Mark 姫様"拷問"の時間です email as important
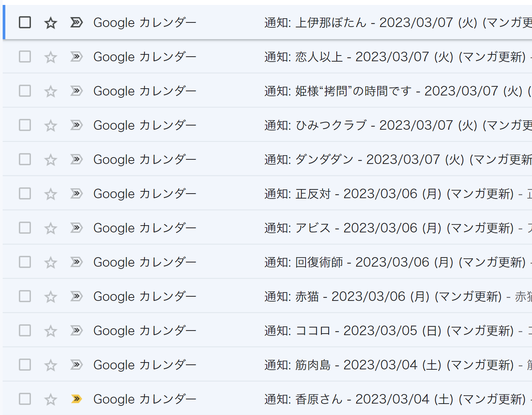The image size is (532, 415). click(76, 91)
